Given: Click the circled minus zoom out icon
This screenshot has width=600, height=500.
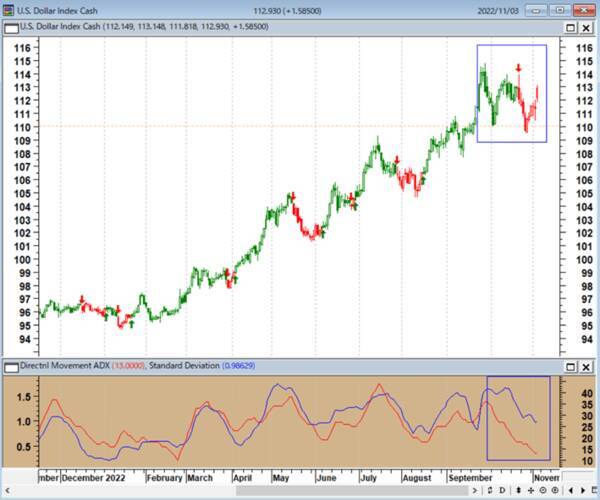Looking at the screenshot, I should [x=543, y=490].
